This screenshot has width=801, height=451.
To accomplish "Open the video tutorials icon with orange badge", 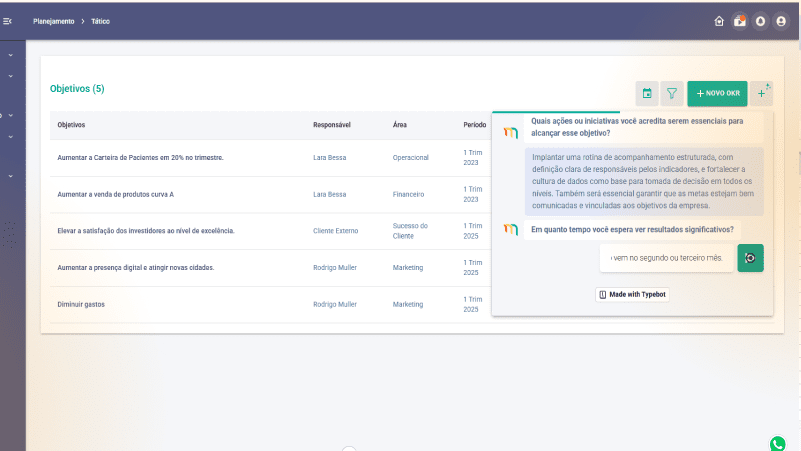I will click(x=740, y=21).
